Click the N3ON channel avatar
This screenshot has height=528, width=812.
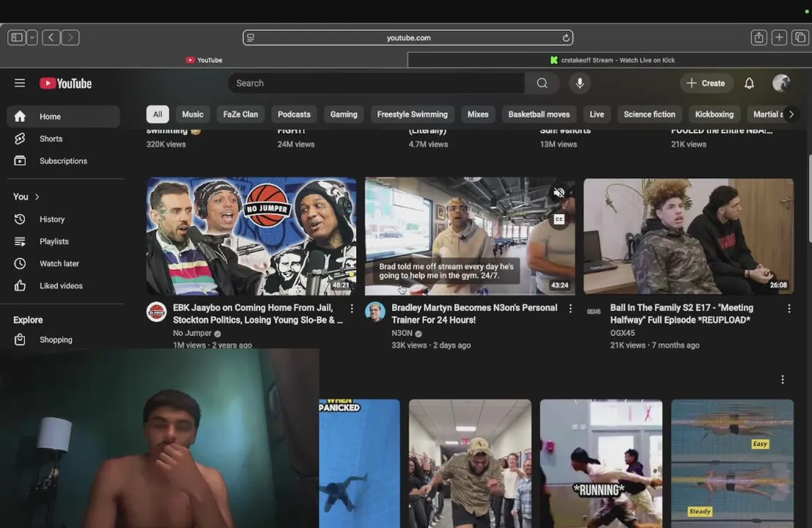click(x=375, y=312)
